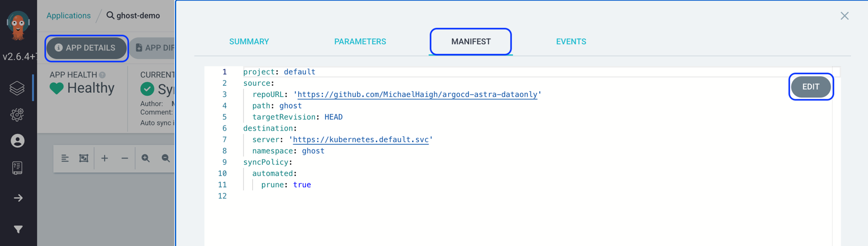Screen dimensions: 868x246
Task: Open the filter funnel icon
Action: pyautogui.click(x=18, y=229)
